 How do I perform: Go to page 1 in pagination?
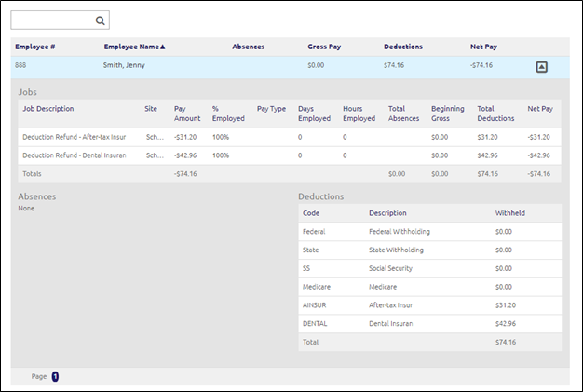55,376
